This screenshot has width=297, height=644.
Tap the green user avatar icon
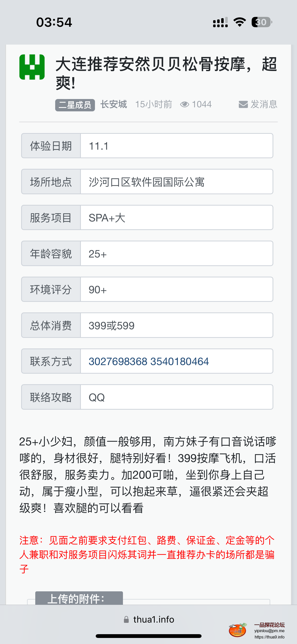point(32,67)
